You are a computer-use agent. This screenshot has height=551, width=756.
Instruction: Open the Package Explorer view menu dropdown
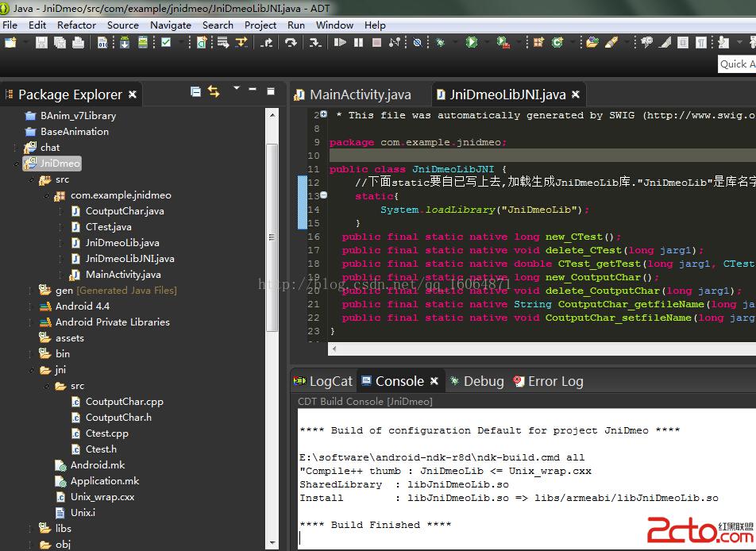(x=236, y=89)
